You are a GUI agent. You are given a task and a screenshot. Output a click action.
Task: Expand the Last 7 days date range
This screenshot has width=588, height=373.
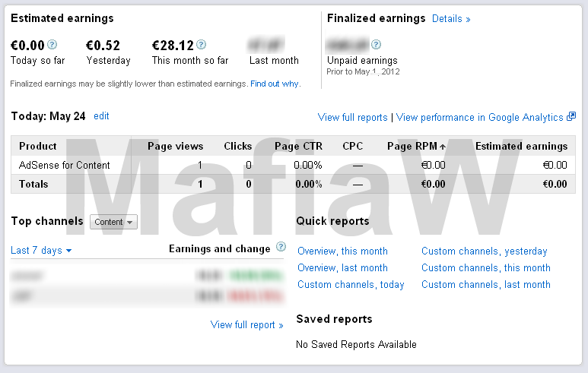pos(41,251)
